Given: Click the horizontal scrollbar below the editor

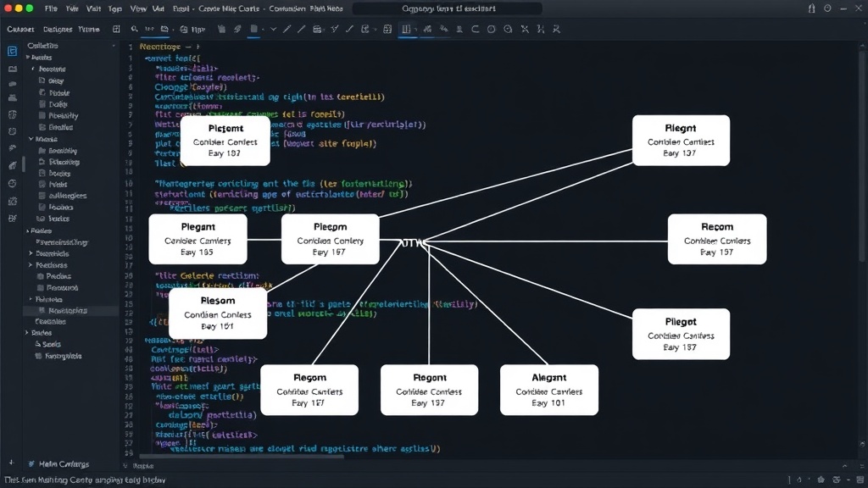Looking at the screenshot, I should (241, 457).
